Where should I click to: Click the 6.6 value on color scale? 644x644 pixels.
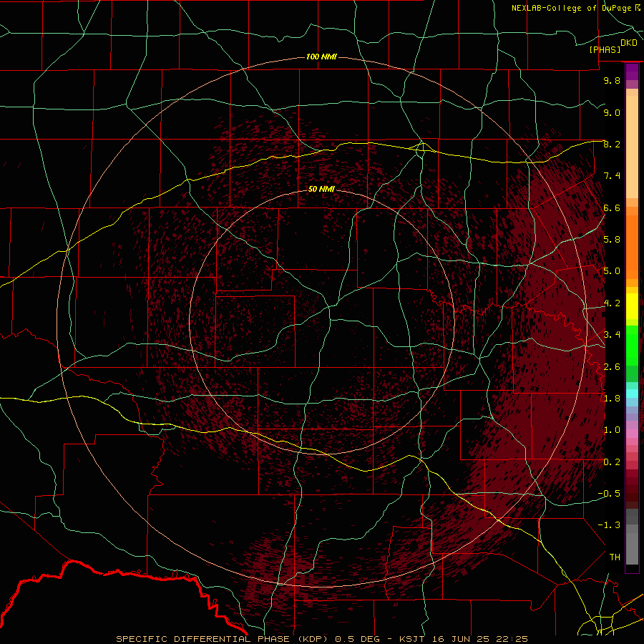tap(612, 208)
